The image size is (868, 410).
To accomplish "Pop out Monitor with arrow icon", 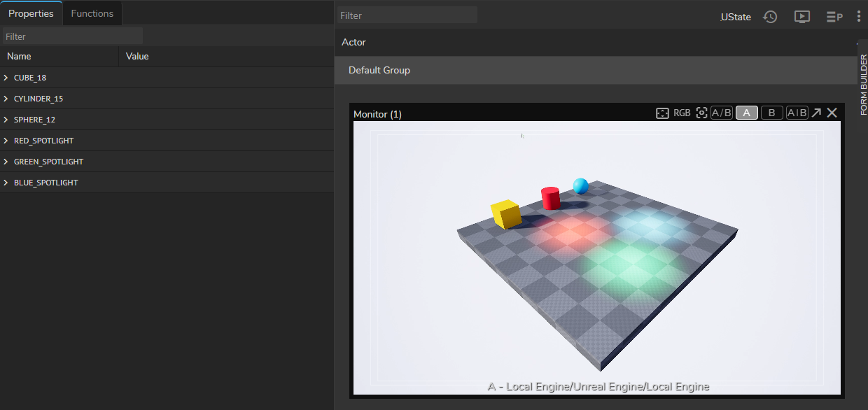I will pyautogui.click(x=816, y=113).
